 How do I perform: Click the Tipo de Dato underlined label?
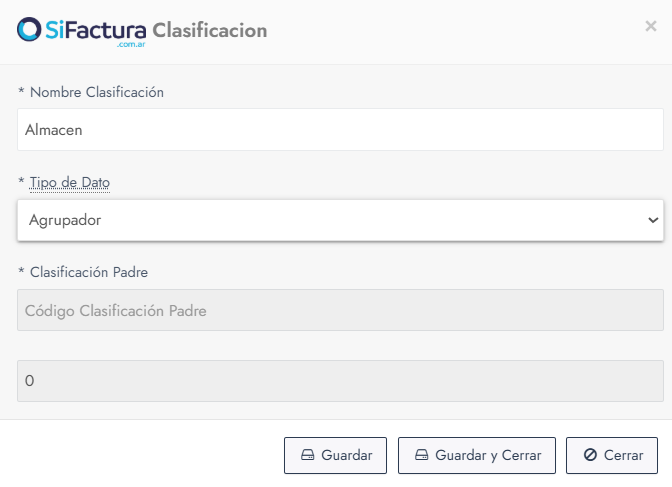click(x=70, y=183)
